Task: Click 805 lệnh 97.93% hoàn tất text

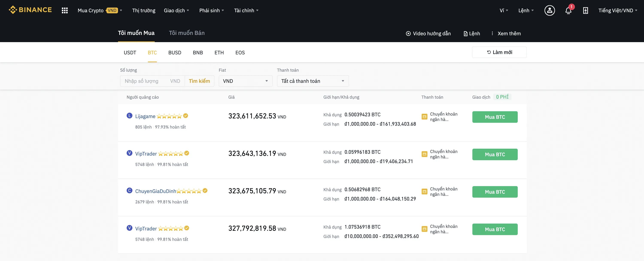Action: (x=161, y=127)
